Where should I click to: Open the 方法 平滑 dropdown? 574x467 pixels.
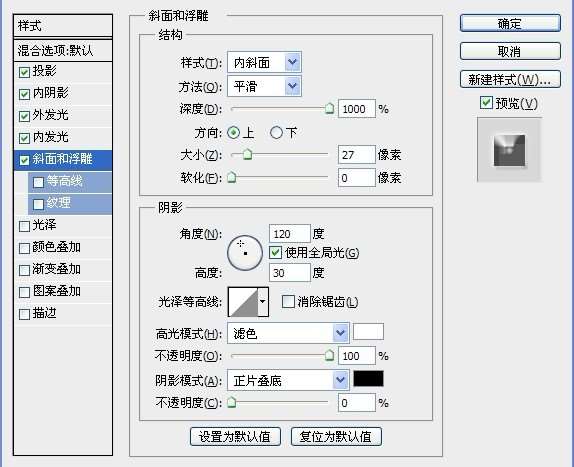point(264,86)
